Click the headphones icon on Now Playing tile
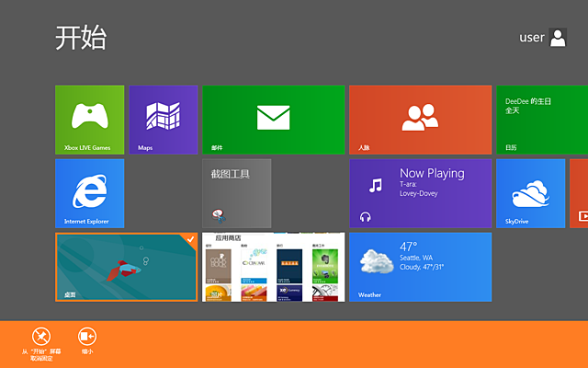This screenshot has height=368, width=588. pos(366,217)
